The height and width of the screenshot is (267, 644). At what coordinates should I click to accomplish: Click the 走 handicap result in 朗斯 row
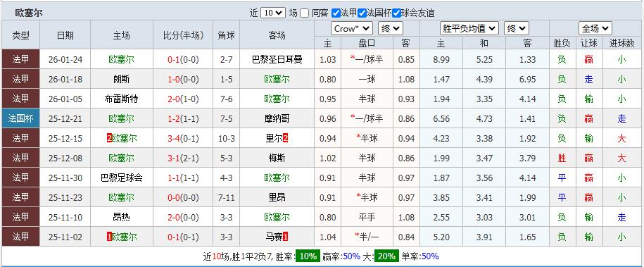pyautogui.click(x=589, y=80)
